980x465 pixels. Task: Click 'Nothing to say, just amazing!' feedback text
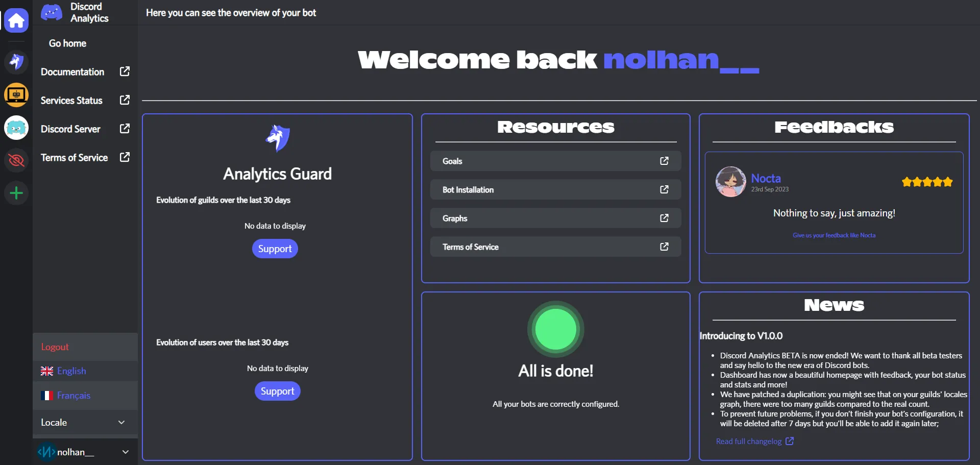[x=834, y=213]
